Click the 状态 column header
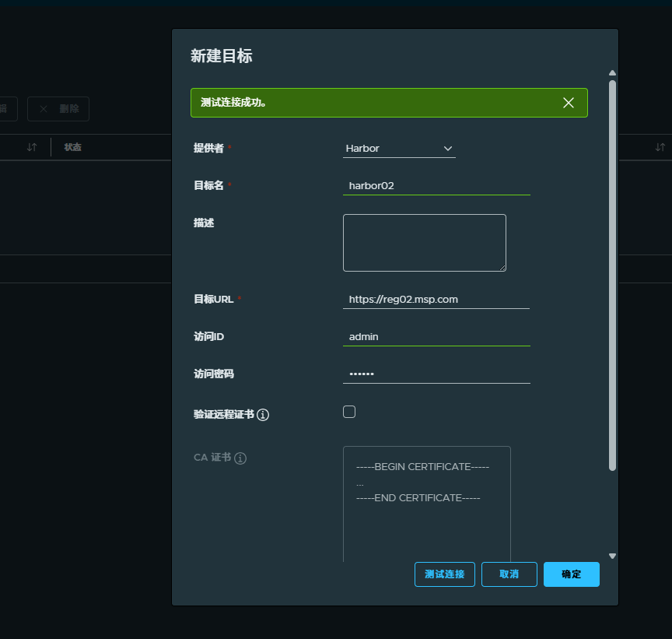 pos(72,147)
